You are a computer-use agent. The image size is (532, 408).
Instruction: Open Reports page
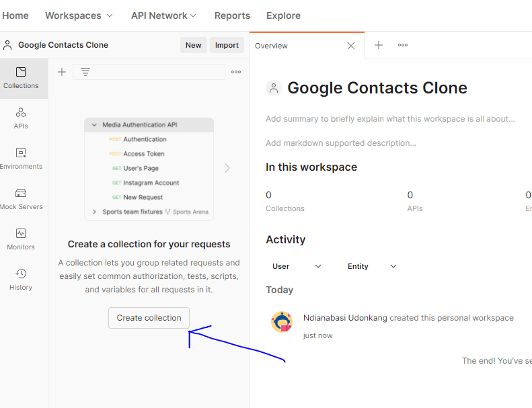[232, 15]
